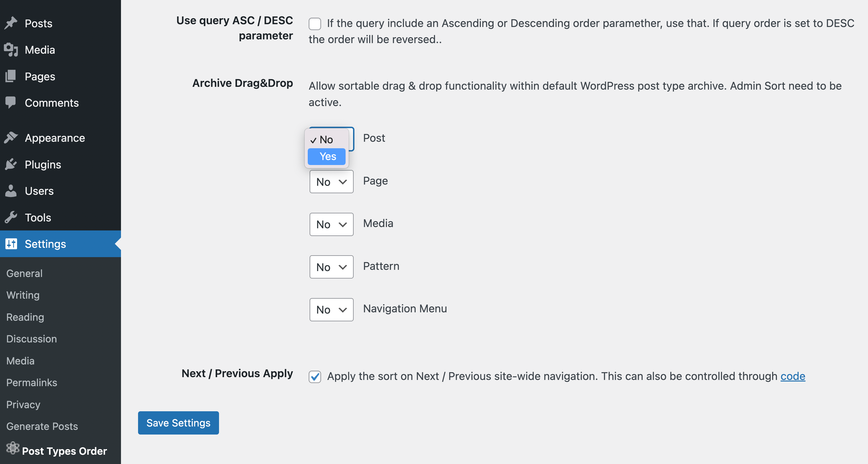Click the Post Types Order plugin icon
The height and width of the screenshot is (464, 868).
tap(12, 448)
